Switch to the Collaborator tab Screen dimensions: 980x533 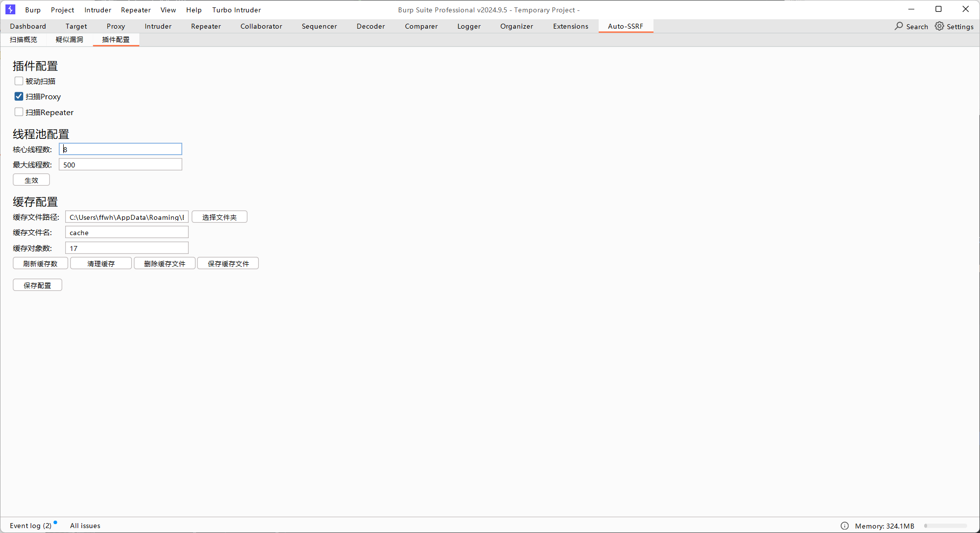tap(261, 26)
